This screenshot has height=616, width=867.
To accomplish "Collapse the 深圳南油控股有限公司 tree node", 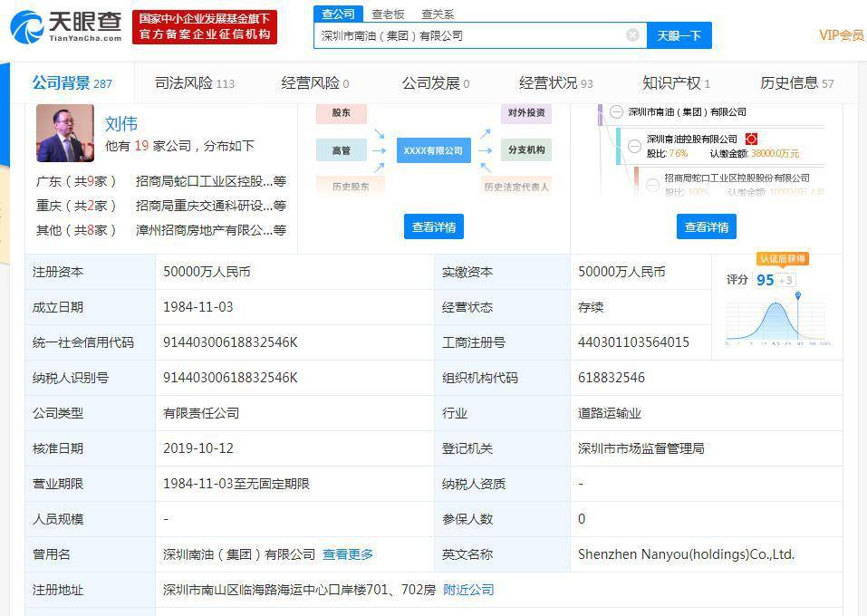I will coord(634,146).
